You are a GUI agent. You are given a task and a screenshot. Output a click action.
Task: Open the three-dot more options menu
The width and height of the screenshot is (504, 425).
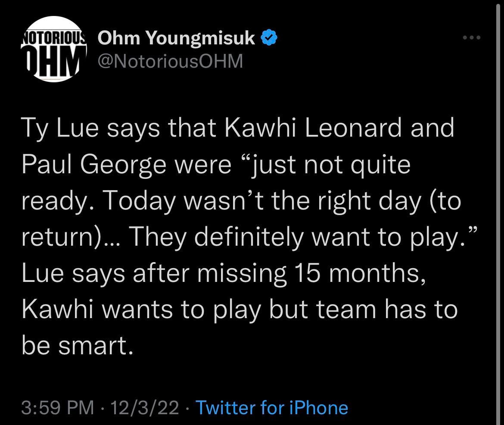(x=471, y=38)
